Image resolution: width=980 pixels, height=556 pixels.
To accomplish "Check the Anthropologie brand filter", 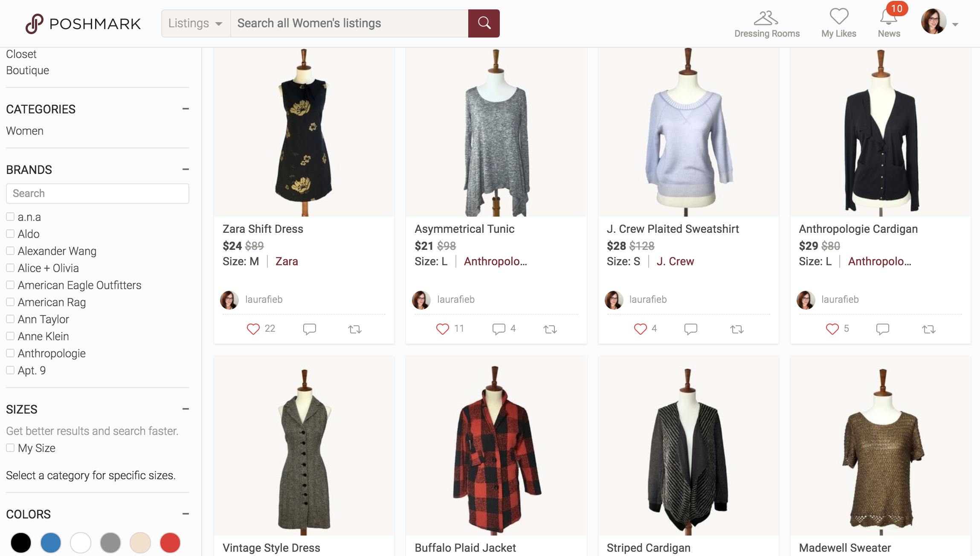I will pos(10,353).
